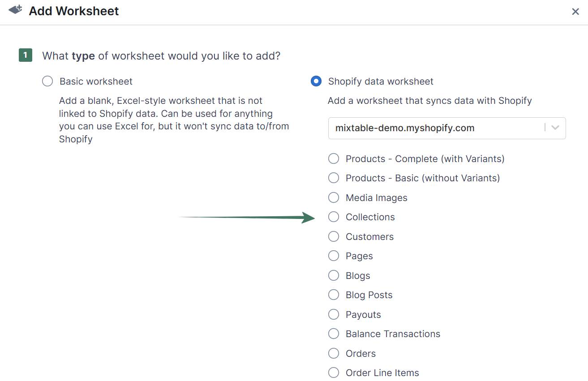Pick the Payouts worksheet option

[334, 314]
